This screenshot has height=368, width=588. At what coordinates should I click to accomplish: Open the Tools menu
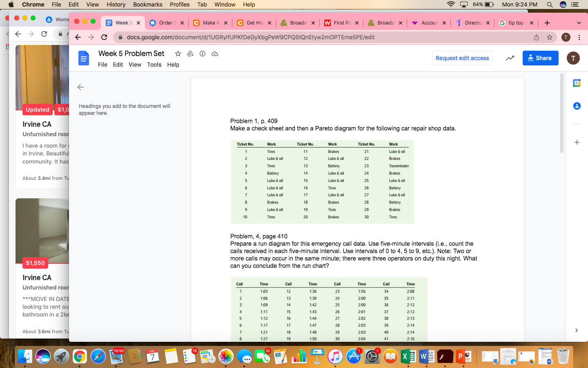(x=154, y=65)
